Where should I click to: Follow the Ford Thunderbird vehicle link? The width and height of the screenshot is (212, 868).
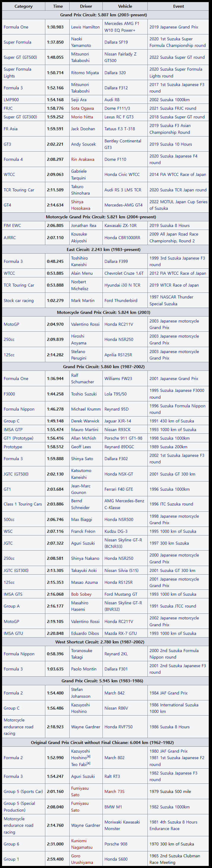[121, 301]
